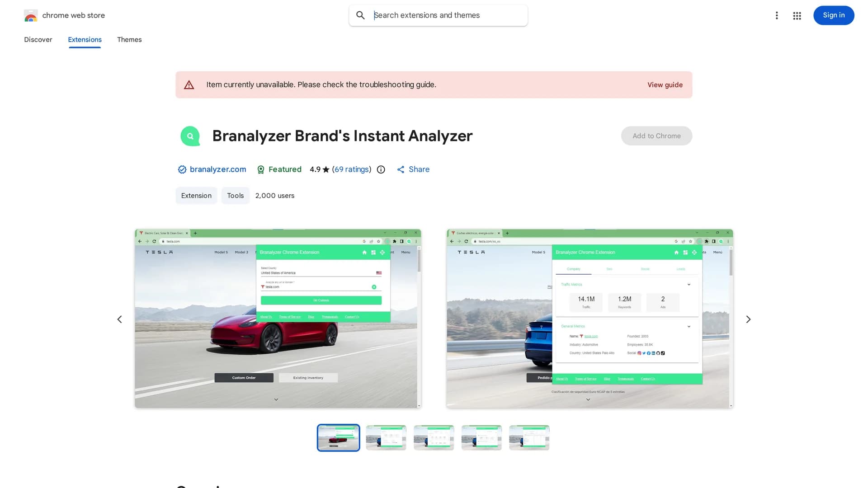Click the Sign in button
This screenshot has width=868, height=488.
[x=834, y=15]
